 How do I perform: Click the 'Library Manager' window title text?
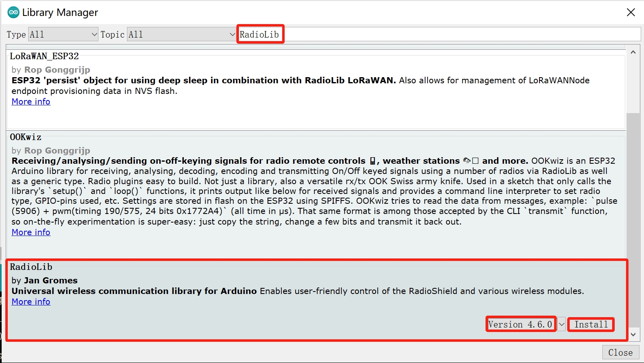click(x=60, y=13)
